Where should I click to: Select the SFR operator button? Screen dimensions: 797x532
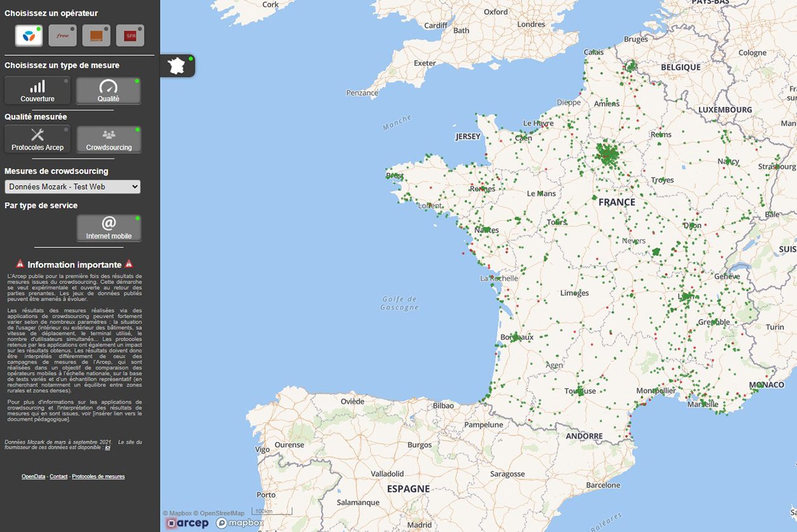coord(130,36)
